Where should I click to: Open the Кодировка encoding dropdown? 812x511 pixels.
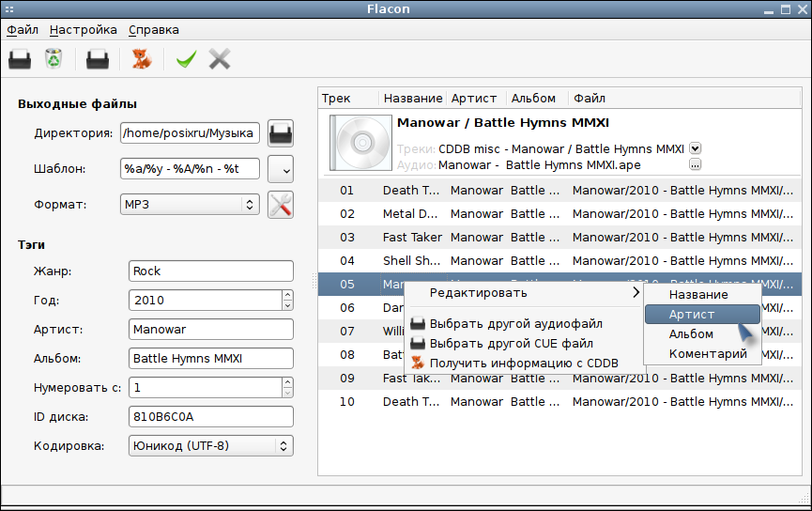[211, 445]
